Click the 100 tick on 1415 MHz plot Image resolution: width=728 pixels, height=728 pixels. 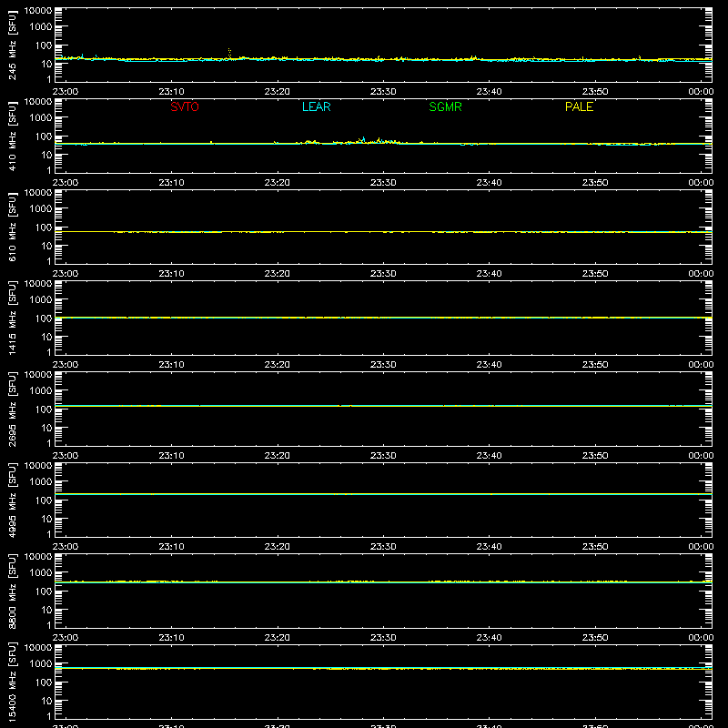click(44, 318)
